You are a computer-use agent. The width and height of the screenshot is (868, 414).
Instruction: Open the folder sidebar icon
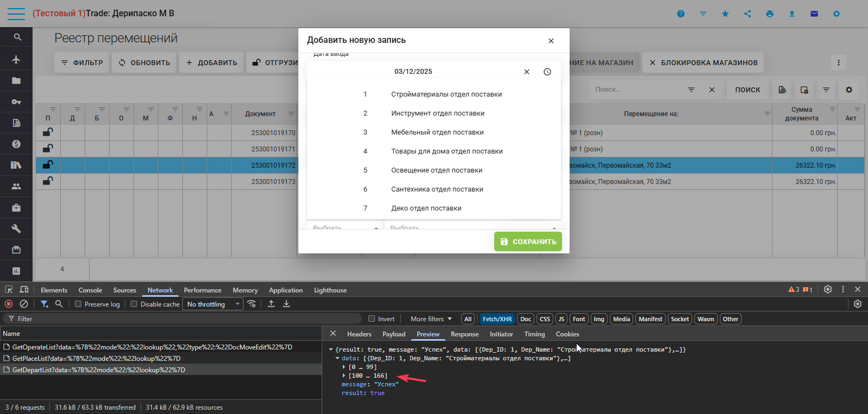(x=16, y=81)
